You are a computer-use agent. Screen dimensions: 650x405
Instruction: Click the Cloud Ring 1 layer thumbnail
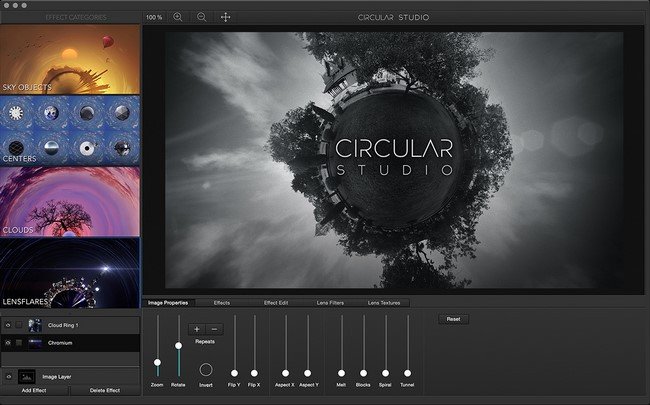point(35,325)
